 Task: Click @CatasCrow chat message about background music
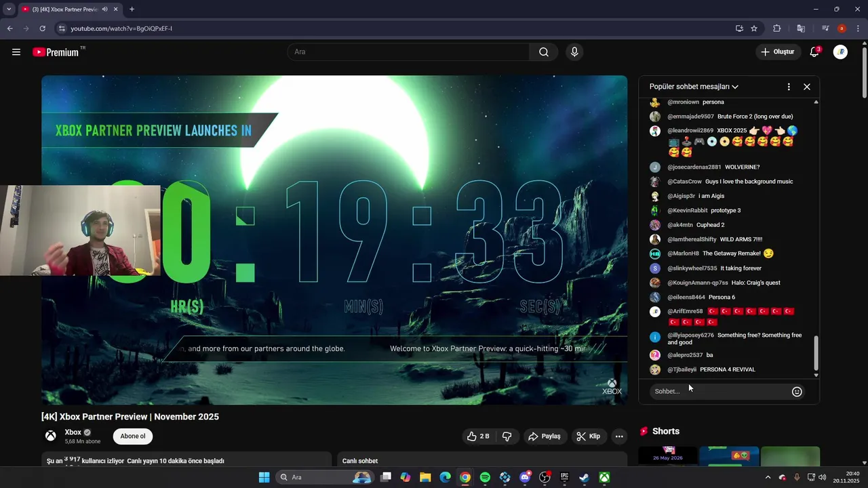(x=730, y=182)
